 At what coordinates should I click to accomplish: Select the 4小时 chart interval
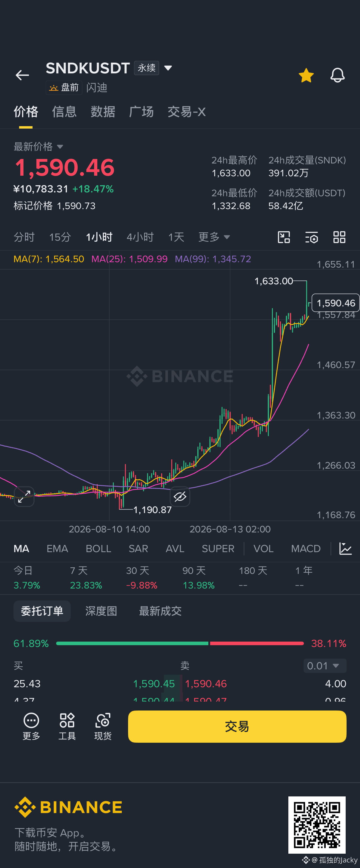[140, 237]
